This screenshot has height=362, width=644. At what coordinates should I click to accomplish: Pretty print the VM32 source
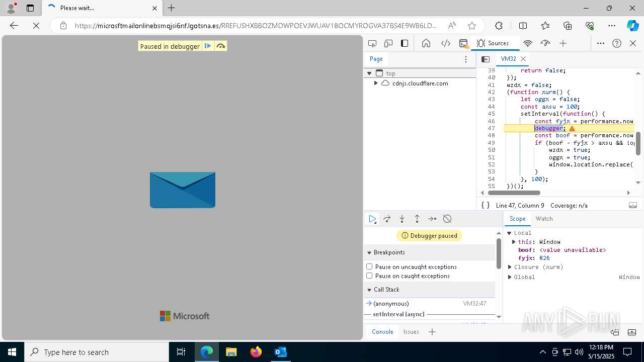[486, 205]
